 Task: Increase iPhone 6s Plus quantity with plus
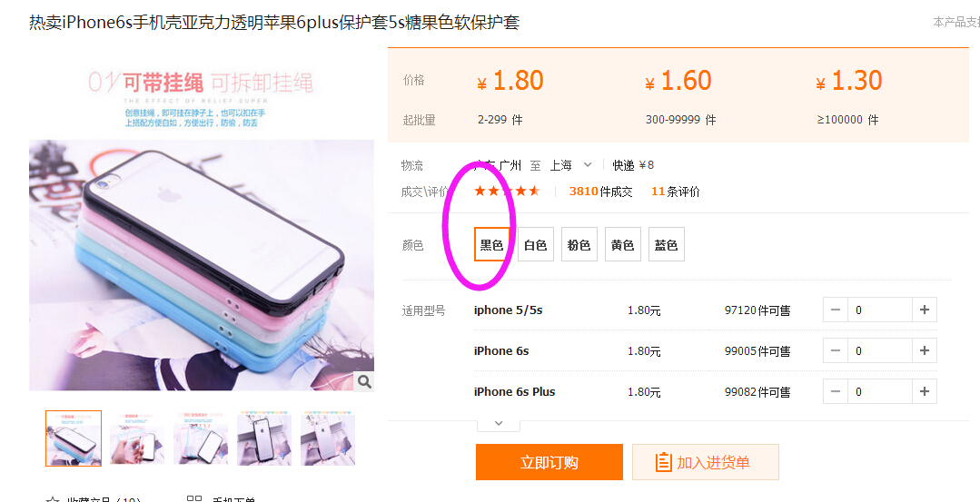click(925, 392)
